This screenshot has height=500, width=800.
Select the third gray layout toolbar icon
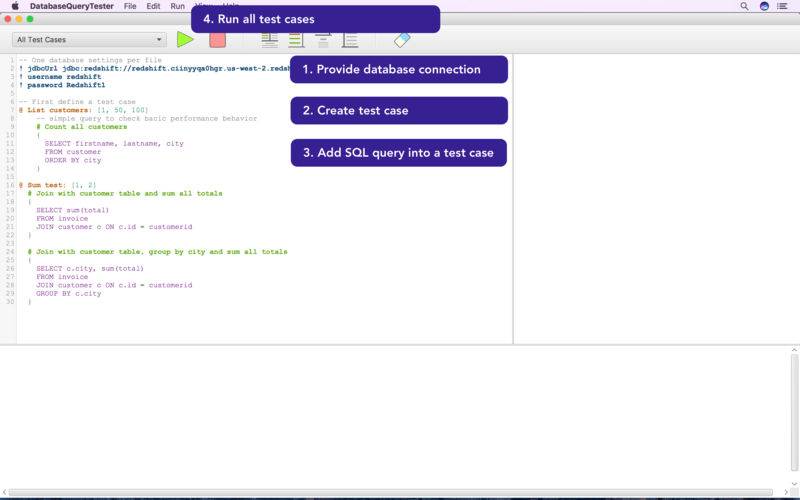click(x=323, y=40)
